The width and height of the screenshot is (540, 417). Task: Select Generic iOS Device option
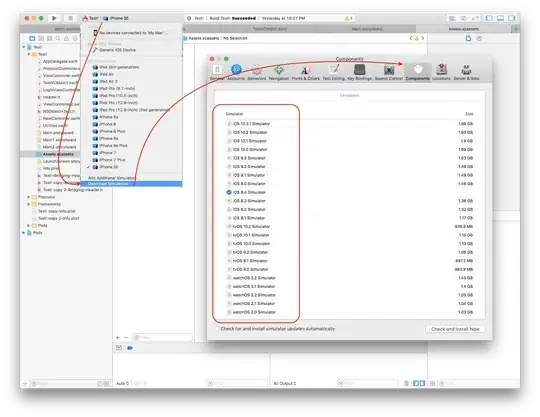(x=117, y=50)
